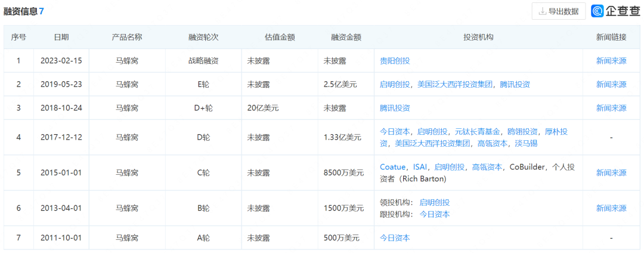644x253 pixels.
Task: Open 新闻来源 link for the E轮 row
Action: click(611, 85)
